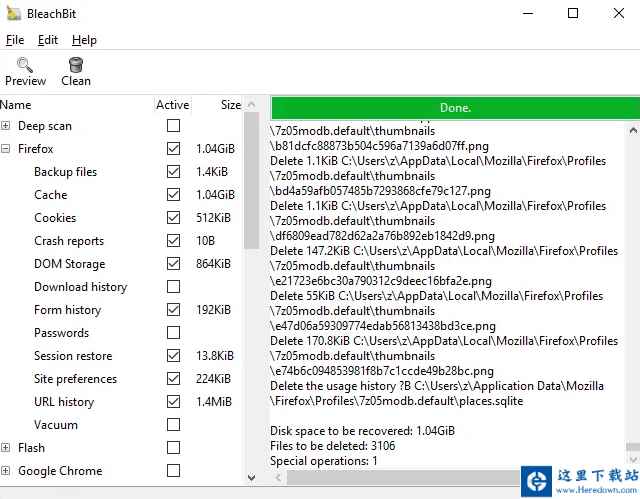The height and width of the screenshot is (499, 640).
Task: Open the Edit menu
Action: click(48, 40)
